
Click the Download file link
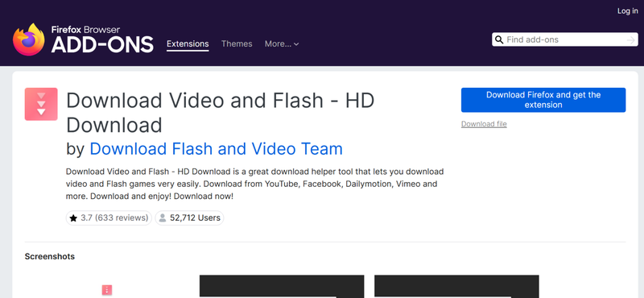(484, 124)
